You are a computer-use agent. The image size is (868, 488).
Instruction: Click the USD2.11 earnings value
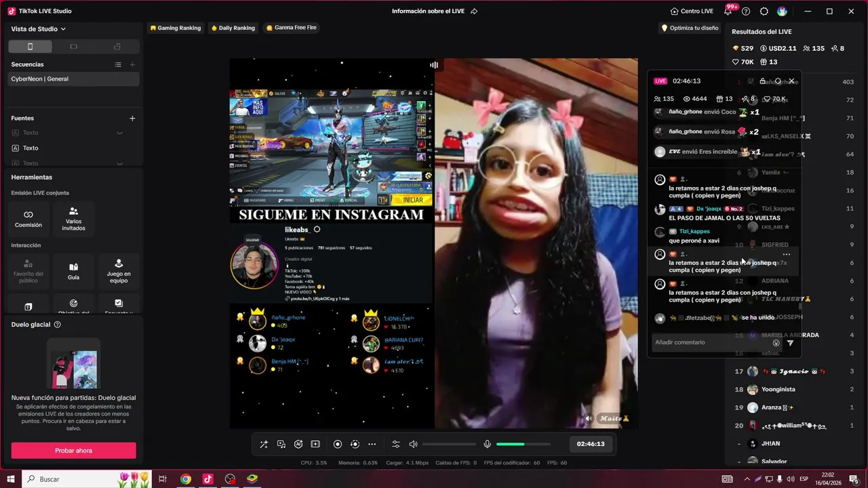(778, 48)
